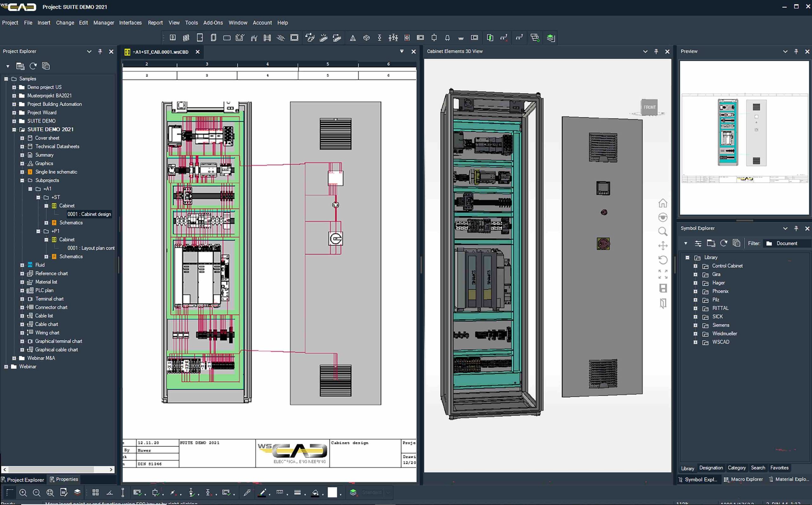The width and height of the screenshot is (812, 505).
Task: Click the first cabinet tool icon in top toolbar
Action: click(x=173, y=38)
